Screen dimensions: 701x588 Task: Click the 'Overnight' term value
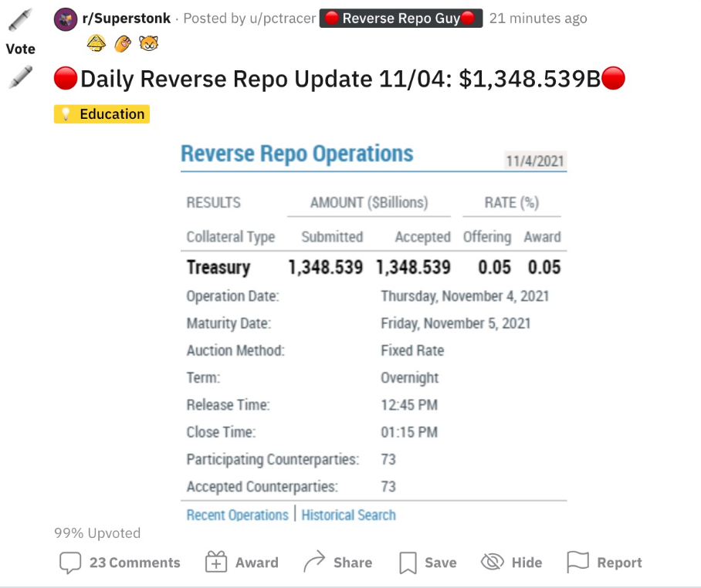click(x=409, y=378)
